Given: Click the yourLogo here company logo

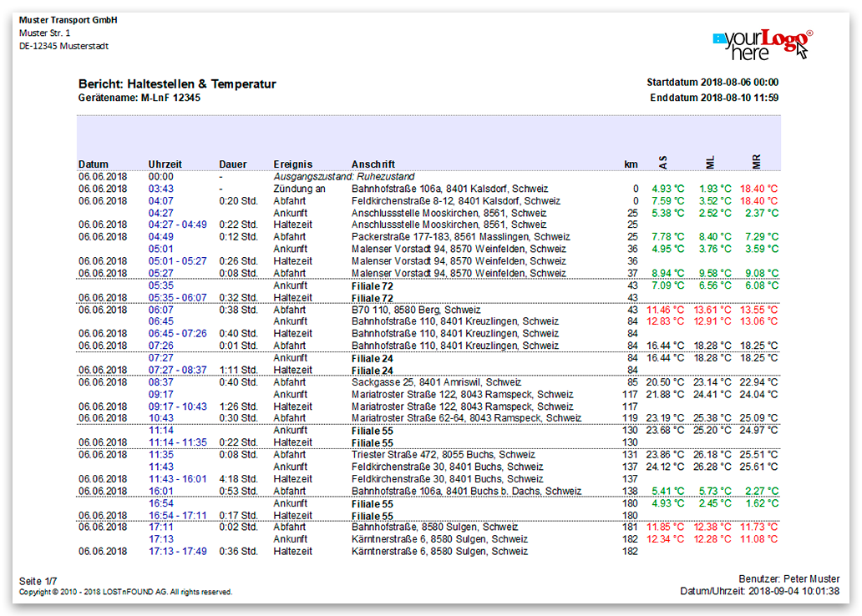Looking at the screenshot, I should click(x=763, y=44).
